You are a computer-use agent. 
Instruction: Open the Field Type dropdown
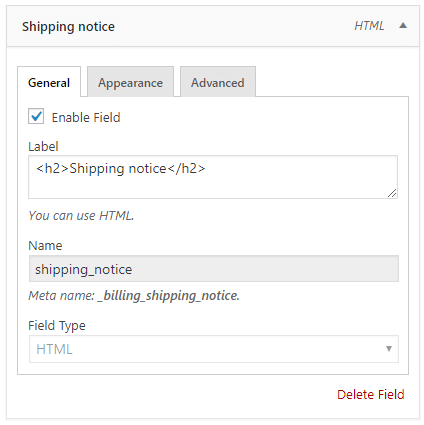[214, 349]
